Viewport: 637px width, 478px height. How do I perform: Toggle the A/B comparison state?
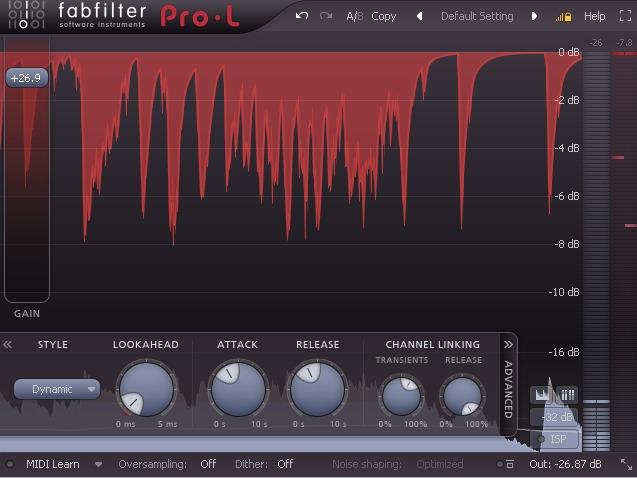pos(354,16)
